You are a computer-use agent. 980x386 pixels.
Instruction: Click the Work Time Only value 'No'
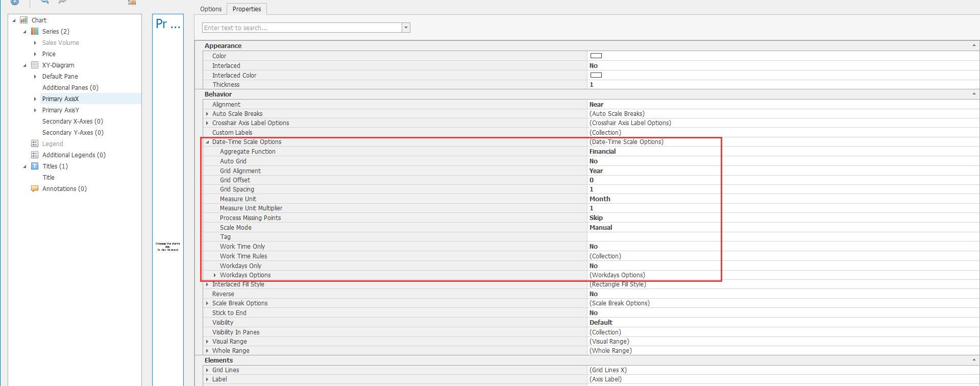tap(594, 247)
